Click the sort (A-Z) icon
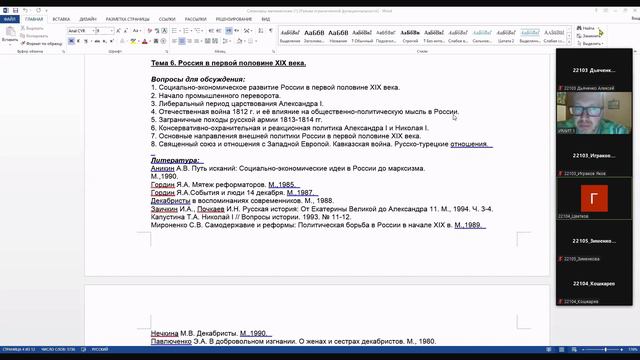Viewport: 640px width, 360px height. coord(260,31)
